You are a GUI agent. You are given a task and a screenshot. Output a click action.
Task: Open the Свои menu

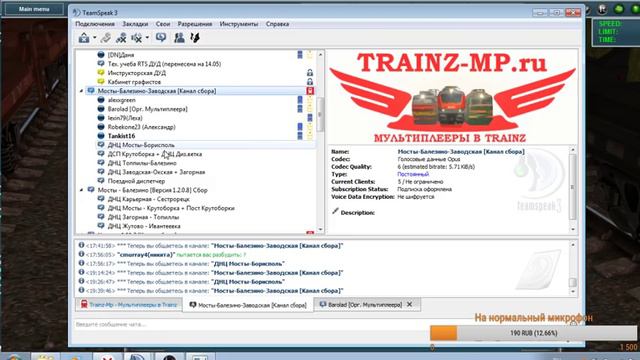162,24
